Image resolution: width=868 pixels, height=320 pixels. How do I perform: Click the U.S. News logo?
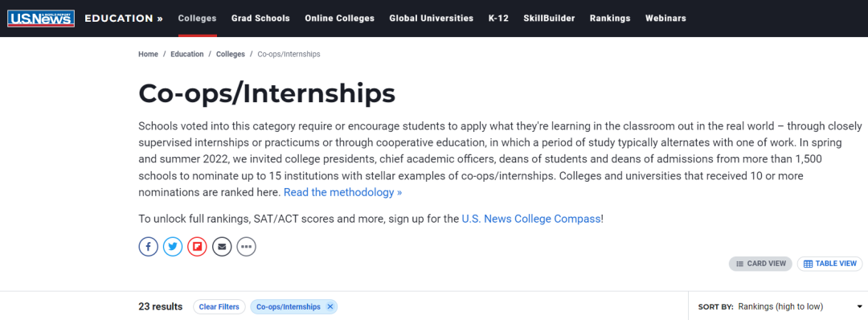click(x=41, y=18)
